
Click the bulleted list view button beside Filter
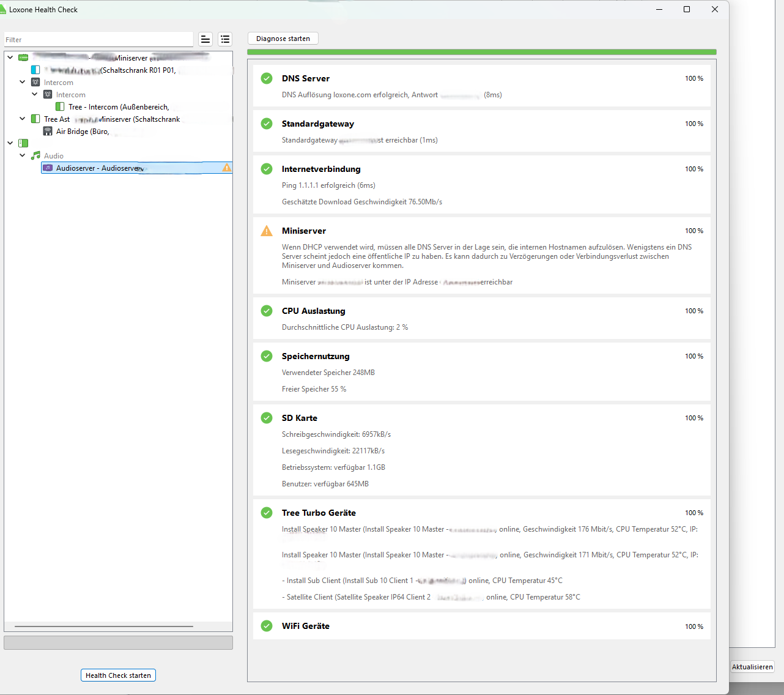225,39
